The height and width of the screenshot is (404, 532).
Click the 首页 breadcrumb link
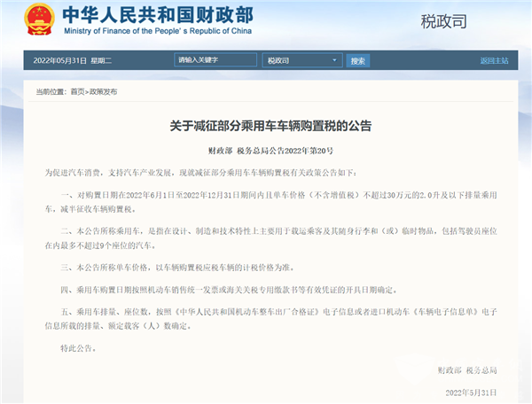pos(78,91)
